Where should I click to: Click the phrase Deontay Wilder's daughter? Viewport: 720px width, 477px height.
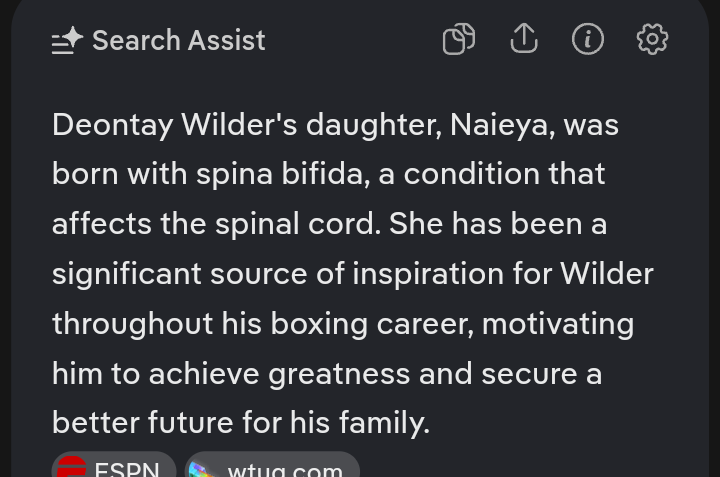coord(247,125)
